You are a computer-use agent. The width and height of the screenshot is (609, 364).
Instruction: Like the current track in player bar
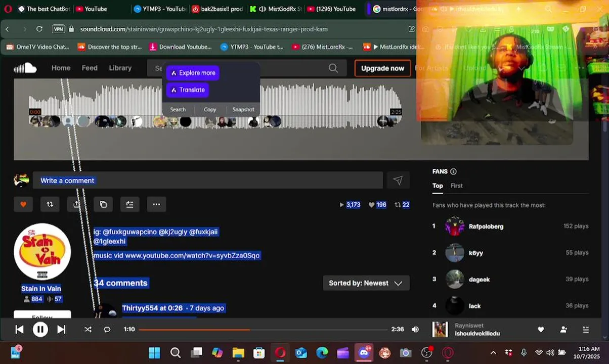[x=541, y=330]
